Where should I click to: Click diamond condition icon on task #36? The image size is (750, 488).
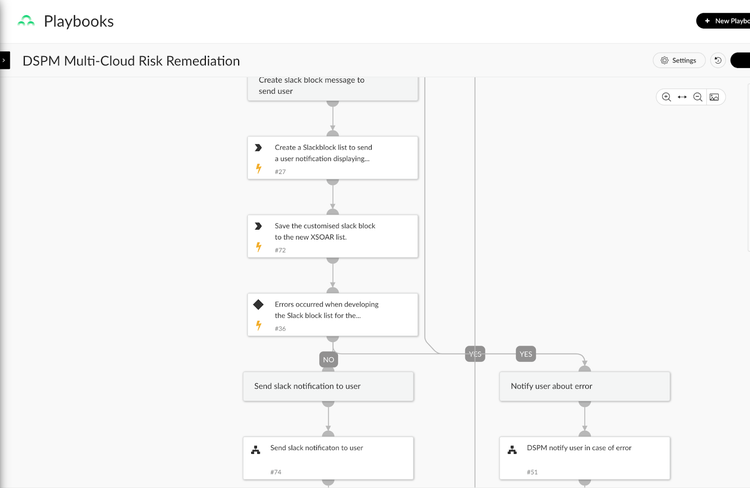click(x=258, y=304)
